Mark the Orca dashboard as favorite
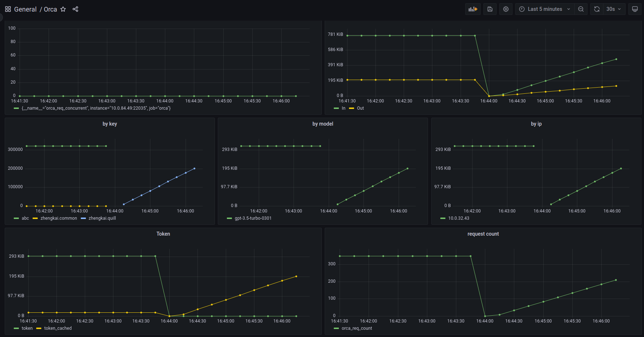 [63, 9]
